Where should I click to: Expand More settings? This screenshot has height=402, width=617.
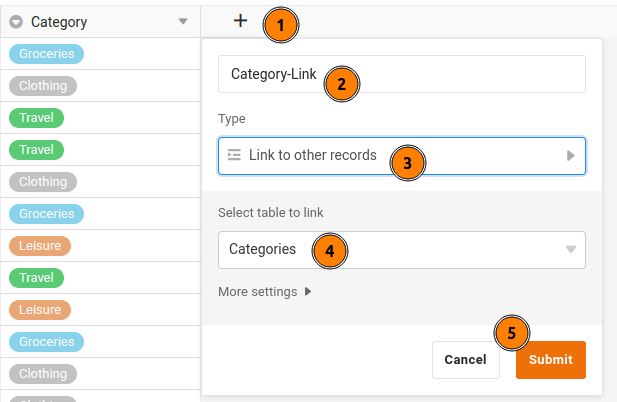coord(265,292)
